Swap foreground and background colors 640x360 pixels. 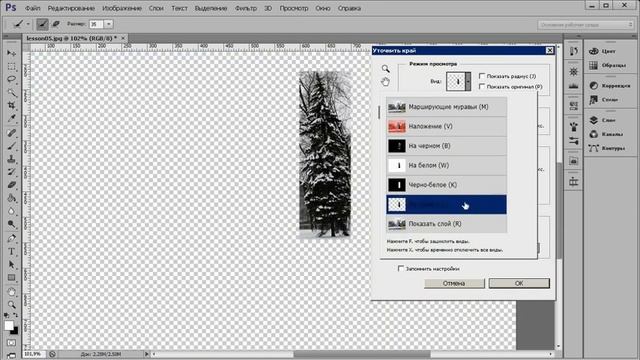(15, 315)
